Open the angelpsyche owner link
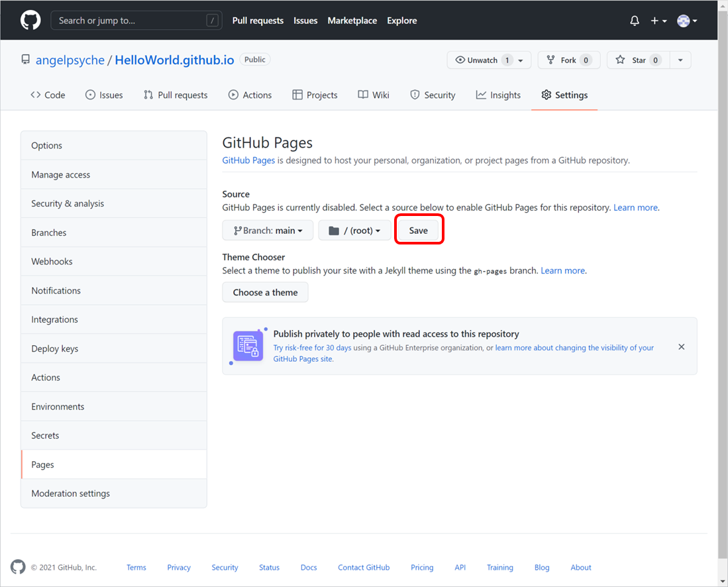 [x=70, y=60]
